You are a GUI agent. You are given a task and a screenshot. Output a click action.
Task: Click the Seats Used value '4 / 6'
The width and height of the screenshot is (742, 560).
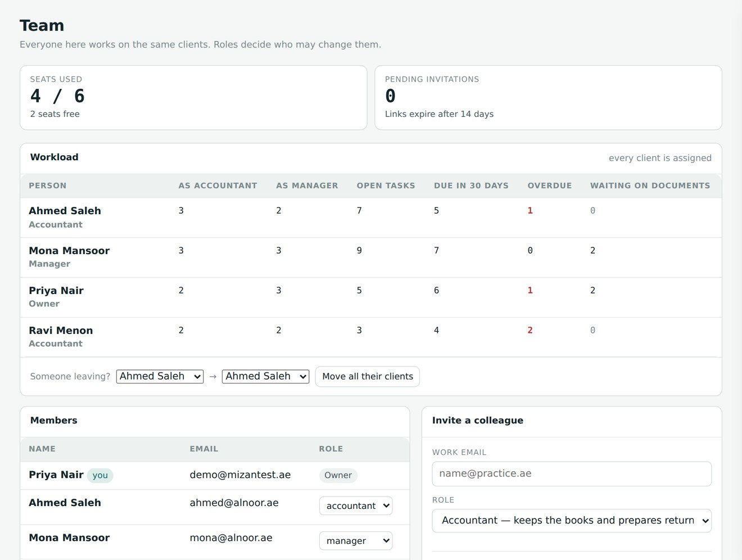(x=57, y=96)
